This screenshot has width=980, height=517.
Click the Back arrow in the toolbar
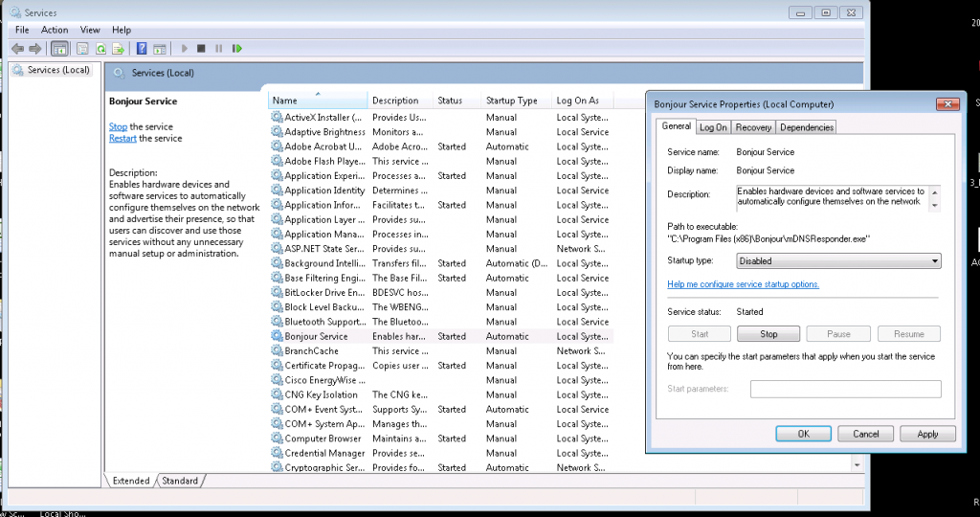click(x=17, y=49)
